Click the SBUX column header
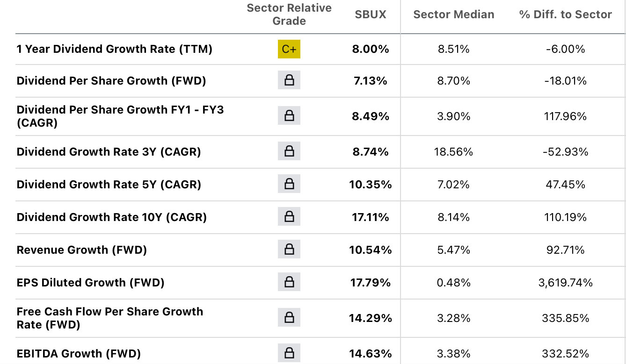 (371, 14)
